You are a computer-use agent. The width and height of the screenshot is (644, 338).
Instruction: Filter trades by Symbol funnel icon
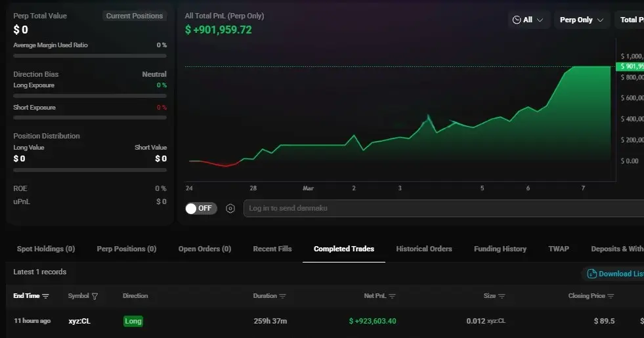point(95,296)
